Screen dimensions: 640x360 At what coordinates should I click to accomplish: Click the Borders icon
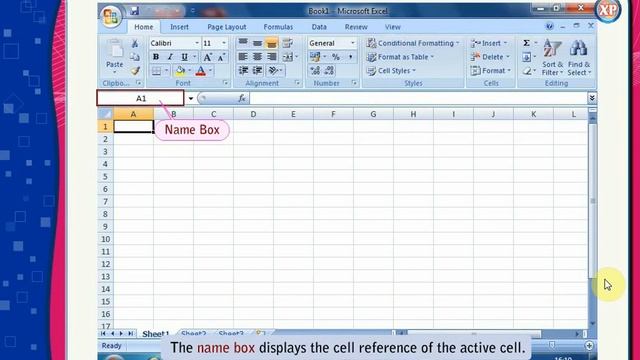click(x=156, y=71)
